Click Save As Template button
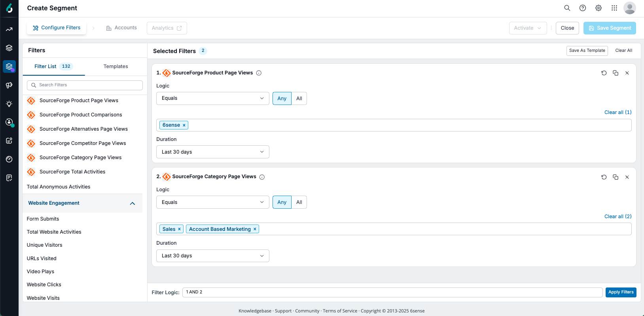 587,51
